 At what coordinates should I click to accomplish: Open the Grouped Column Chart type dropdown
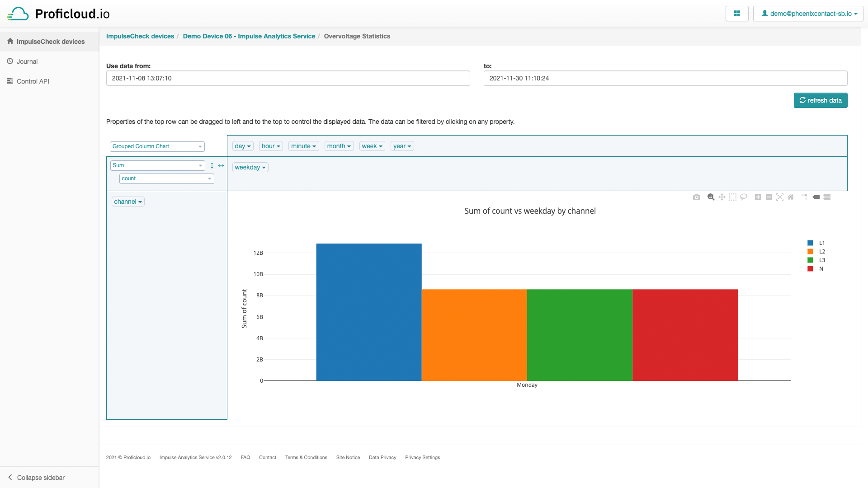coord(157,146)
